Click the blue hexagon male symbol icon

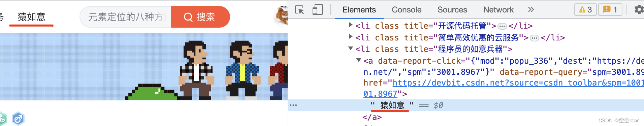(18, 119)
